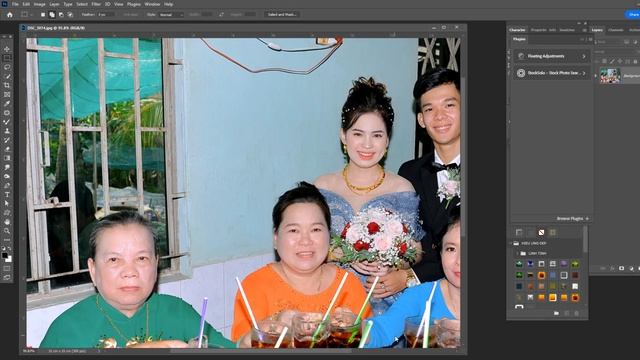Open the Plugins menu
Screen dimensions: 640x360
pos(134,4)
